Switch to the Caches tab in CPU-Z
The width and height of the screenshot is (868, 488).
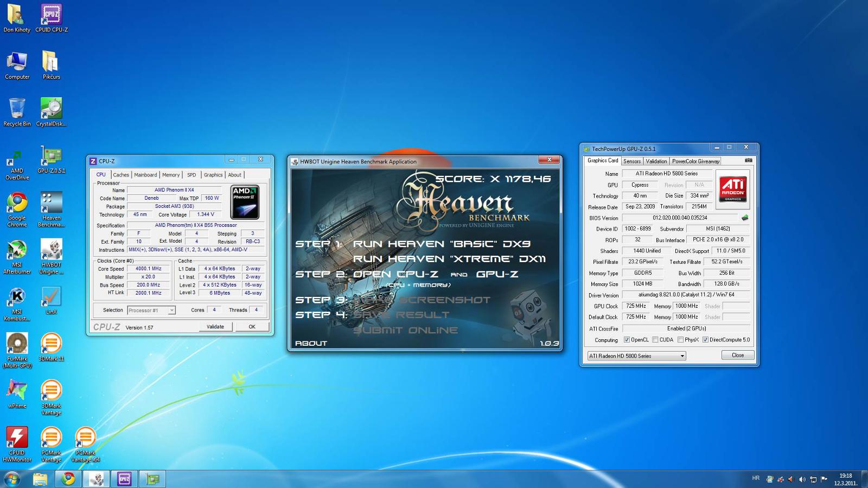click(x=121, y=175)
